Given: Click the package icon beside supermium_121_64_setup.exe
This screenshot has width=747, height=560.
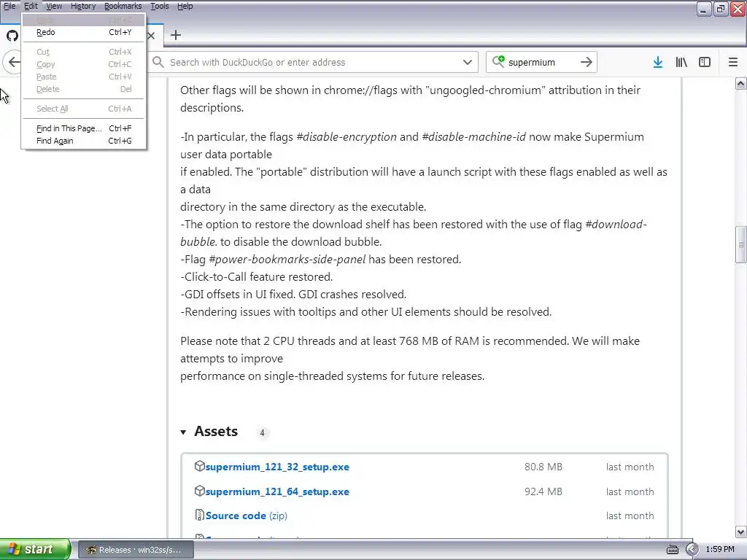Looking at the screenshot, I should [x=200, y=491].
